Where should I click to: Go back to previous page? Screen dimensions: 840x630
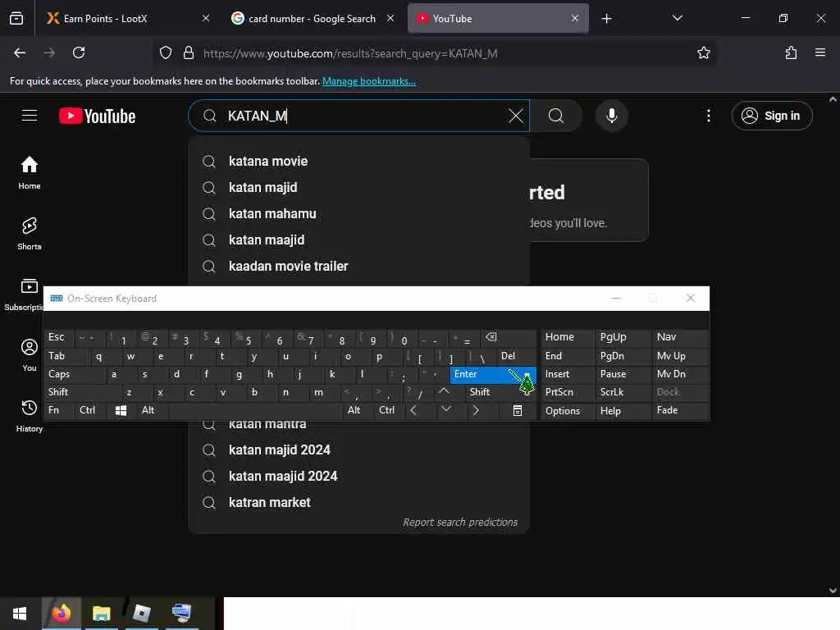click(20, 52)
